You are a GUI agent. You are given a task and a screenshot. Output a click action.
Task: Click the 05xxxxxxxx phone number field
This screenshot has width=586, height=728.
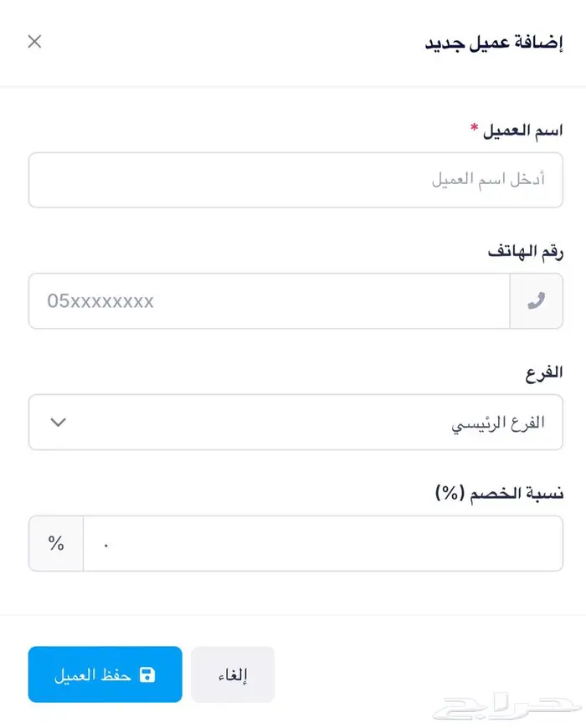(x=269, y=301)
